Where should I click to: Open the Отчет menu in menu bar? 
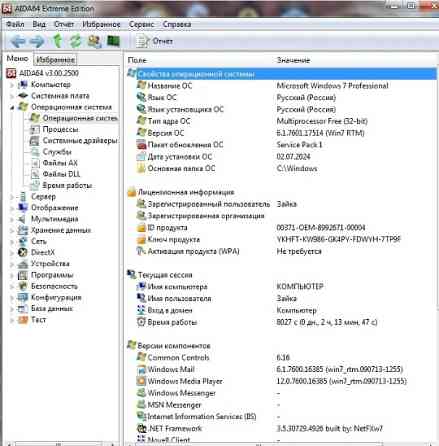(64, 24)
